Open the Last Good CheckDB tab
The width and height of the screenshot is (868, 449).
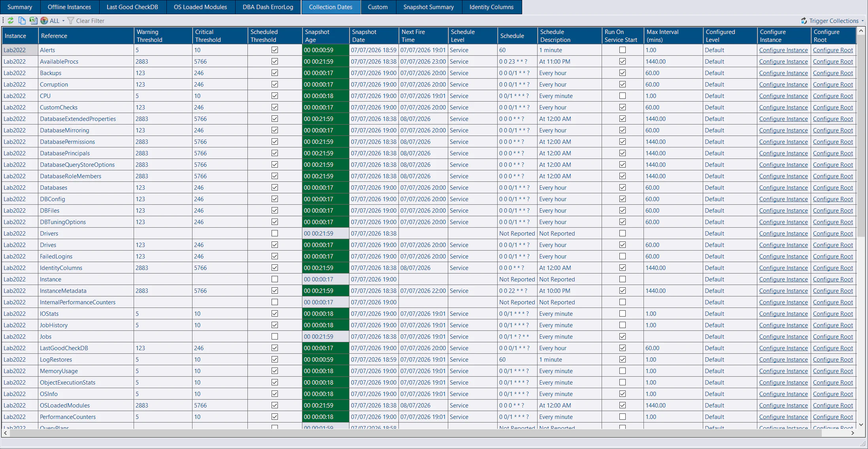(x=132, y=7)
